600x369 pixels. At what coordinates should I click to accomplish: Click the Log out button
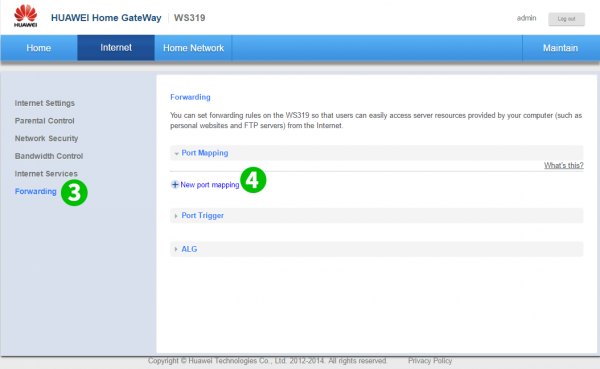(566, 19)
